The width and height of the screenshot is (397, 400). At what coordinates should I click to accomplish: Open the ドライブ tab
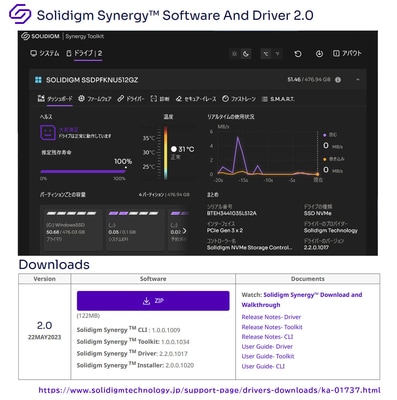tap(84, 53)
